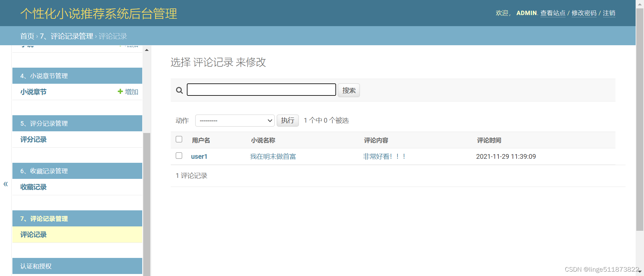This screenshot has width=644, height=276.
Task: Sort by 用户名 column header
Action: [201, 140]
